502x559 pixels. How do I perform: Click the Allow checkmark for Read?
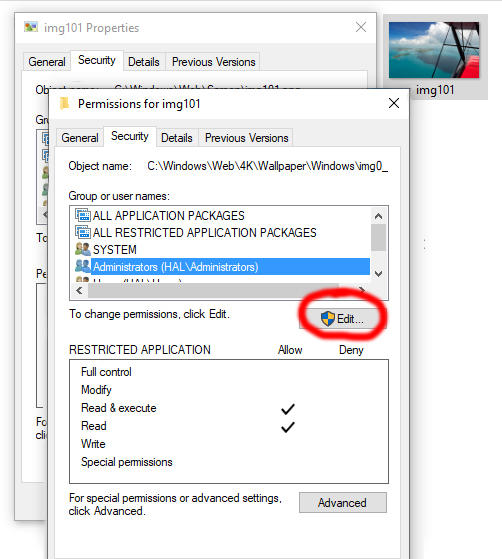288,427
